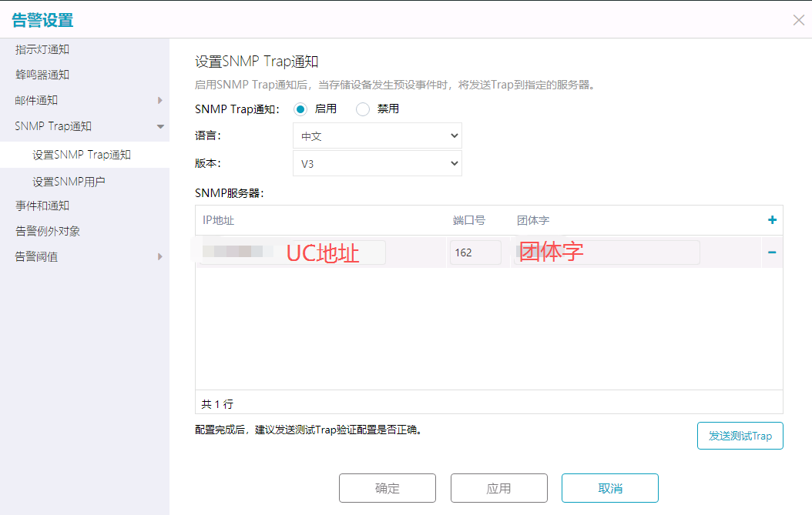
Task: Click the port number field showing 162
Action: 475,252
